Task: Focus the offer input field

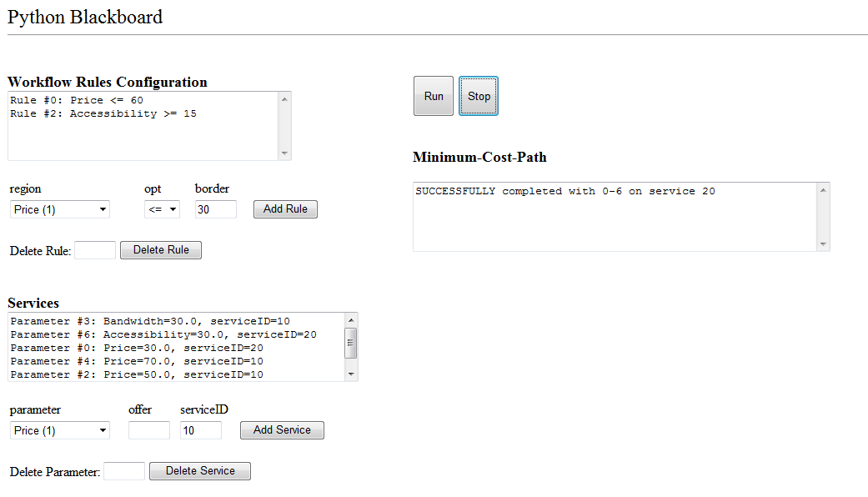Action: coord(149,430)
